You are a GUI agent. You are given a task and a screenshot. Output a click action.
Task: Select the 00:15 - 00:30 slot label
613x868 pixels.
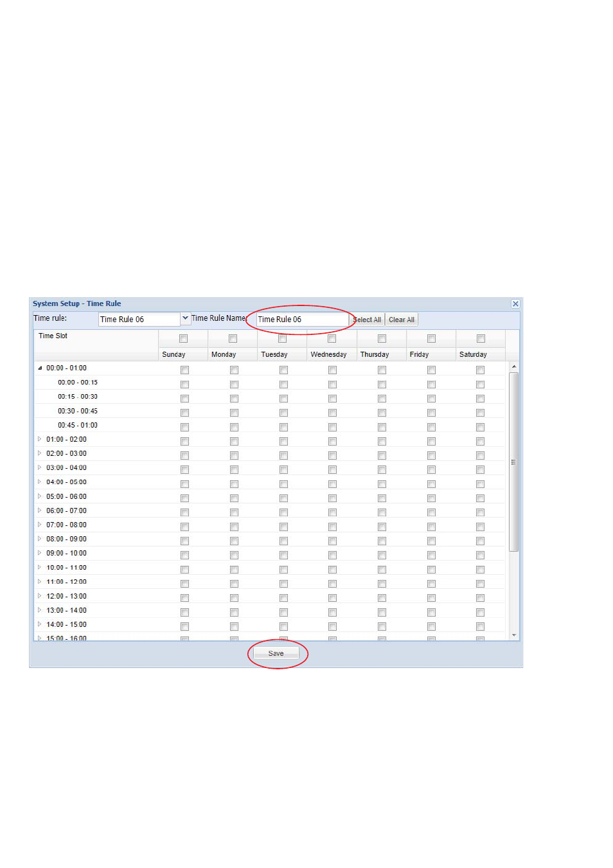[x=78, y=397]
